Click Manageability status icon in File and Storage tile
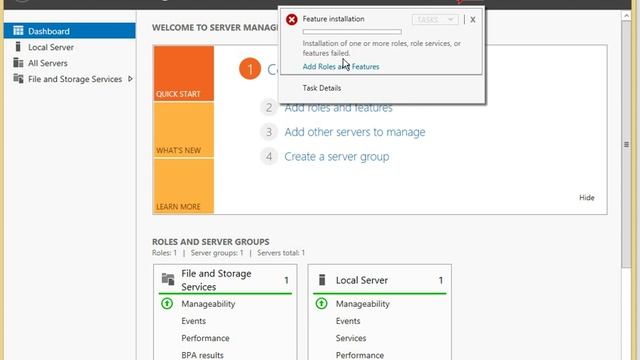 pyautogui.click(x=167, y=304)
